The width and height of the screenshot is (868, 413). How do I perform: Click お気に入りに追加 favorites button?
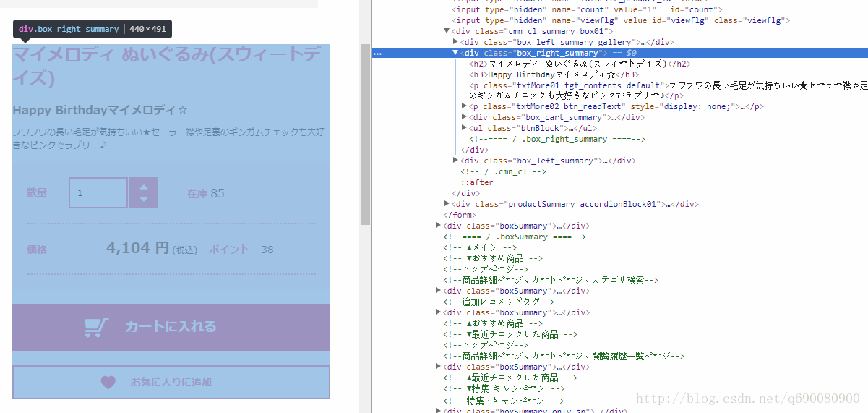point(171,382)
